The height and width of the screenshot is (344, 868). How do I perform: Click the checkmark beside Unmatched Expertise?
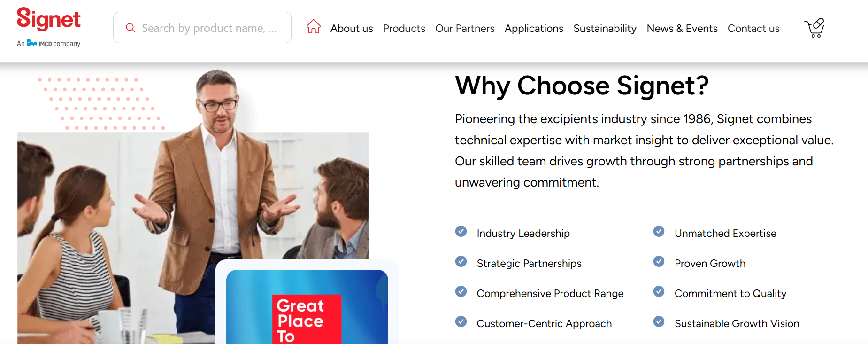tap(659, 231)
